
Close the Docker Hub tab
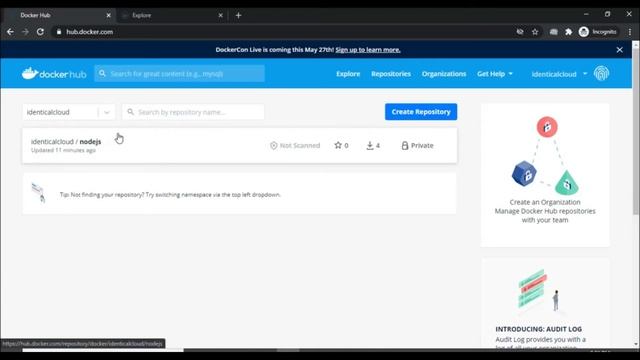(x=108, y=16)
